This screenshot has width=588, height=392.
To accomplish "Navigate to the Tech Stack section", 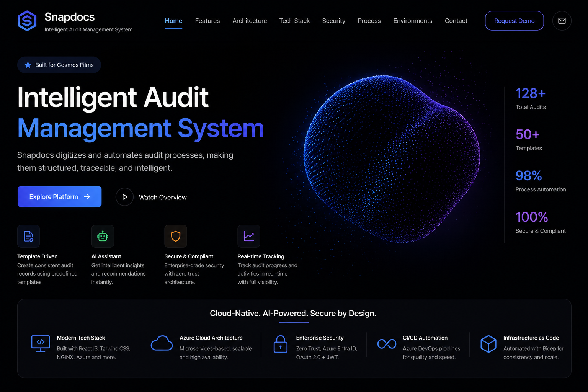I will point(294,21).
